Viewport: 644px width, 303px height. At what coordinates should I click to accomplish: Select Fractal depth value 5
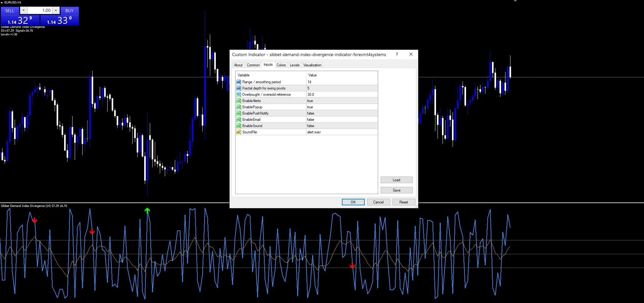tap(342, 88)
